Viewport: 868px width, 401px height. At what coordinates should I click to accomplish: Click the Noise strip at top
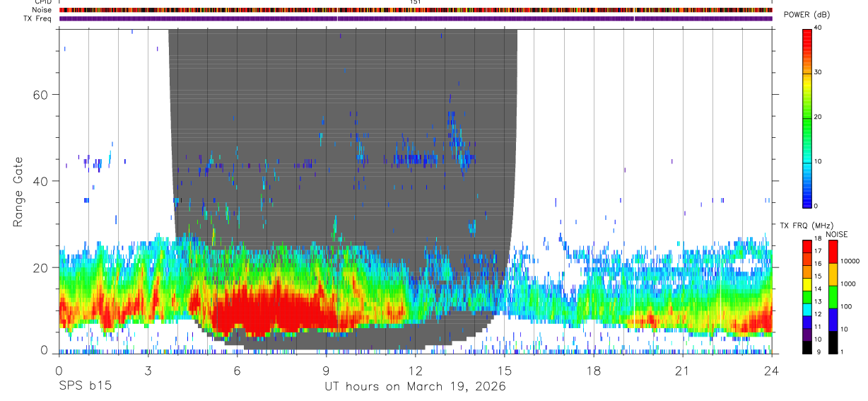(x=416, y=10)
